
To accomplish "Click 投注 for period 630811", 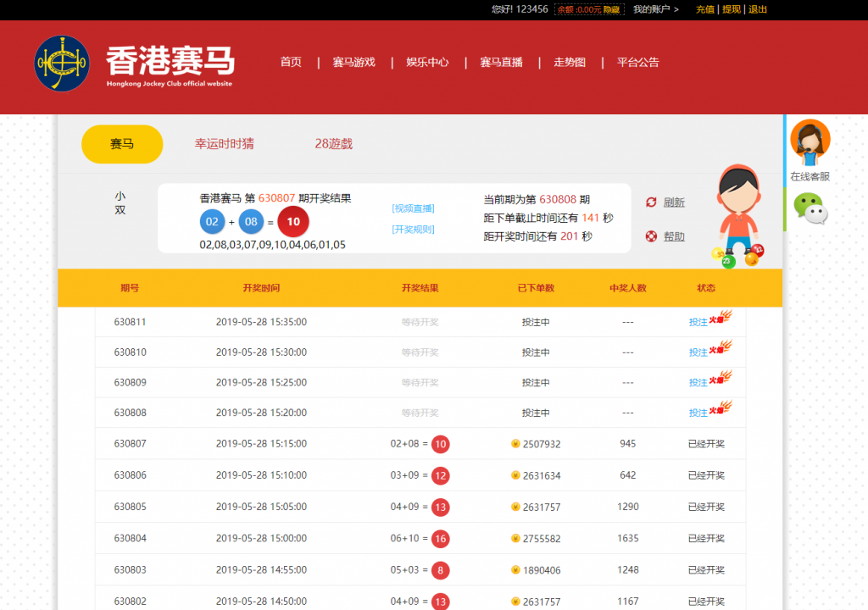I will [698, 322].
